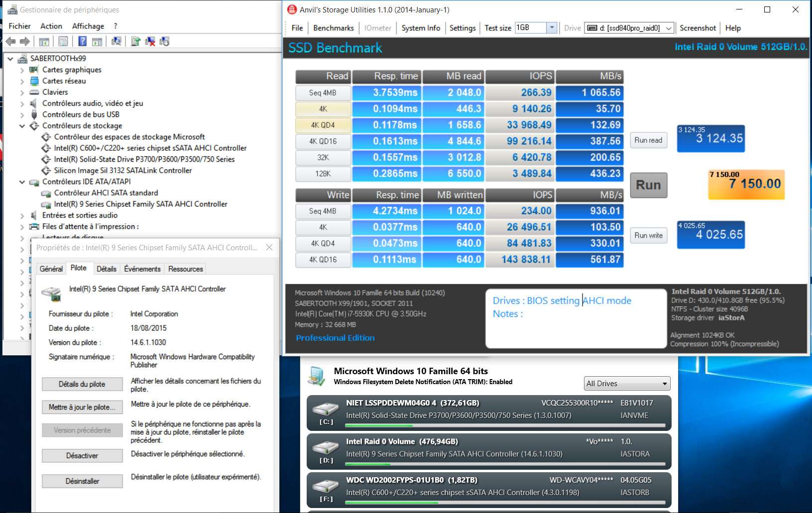
Task: Select Intel(R) 9 Series Chipset SATA AHCI Controller tree item
Action: (140, 204)
